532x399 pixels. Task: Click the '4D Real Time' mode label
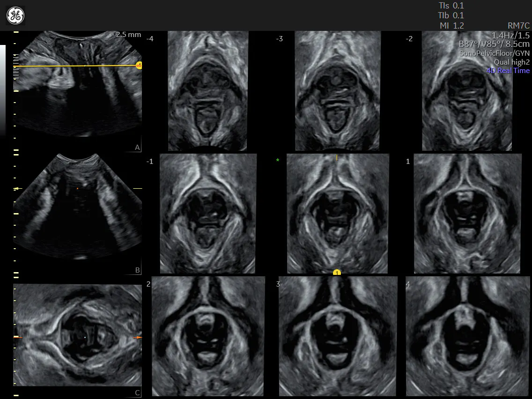[x=508, y=71]
